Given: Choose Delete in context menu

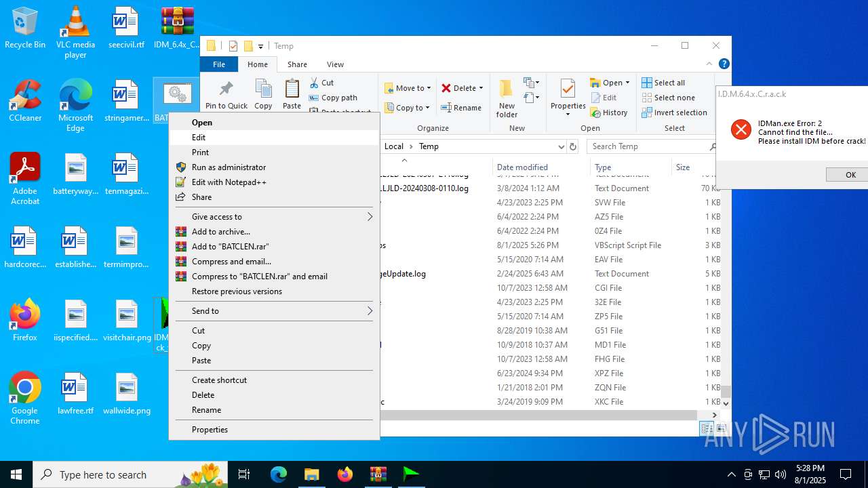Looking at the screenshot, I should 274,395.
